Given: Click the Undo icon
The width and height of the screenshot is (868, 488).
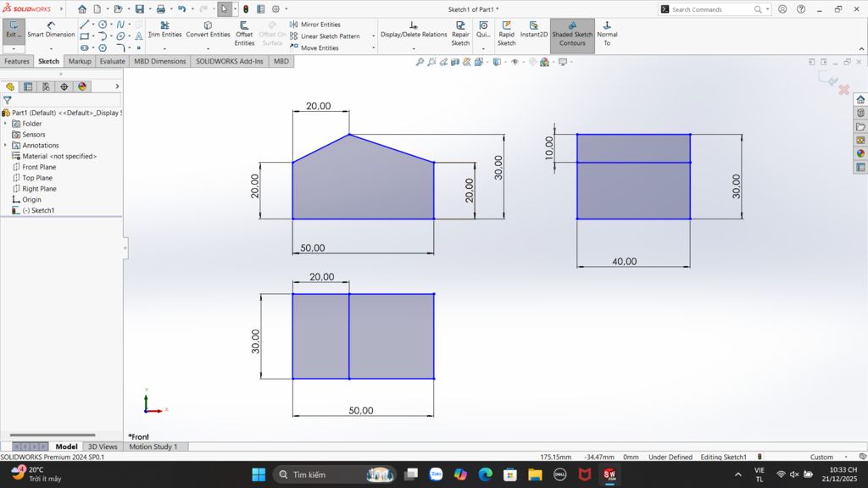Looking at the screenshot, I should tap(181, 8).
